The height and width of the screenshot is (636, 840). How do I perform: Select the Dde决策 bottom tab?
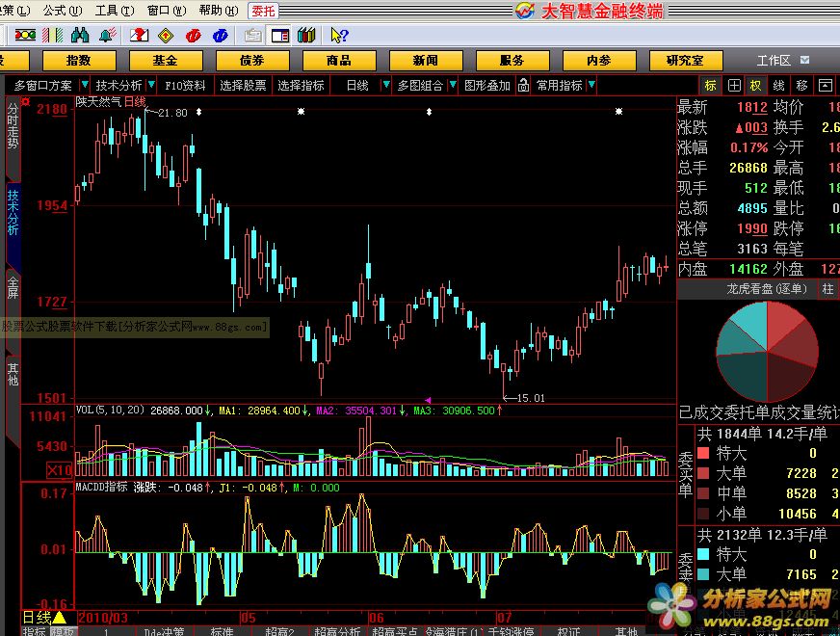(x=164, y=631)
